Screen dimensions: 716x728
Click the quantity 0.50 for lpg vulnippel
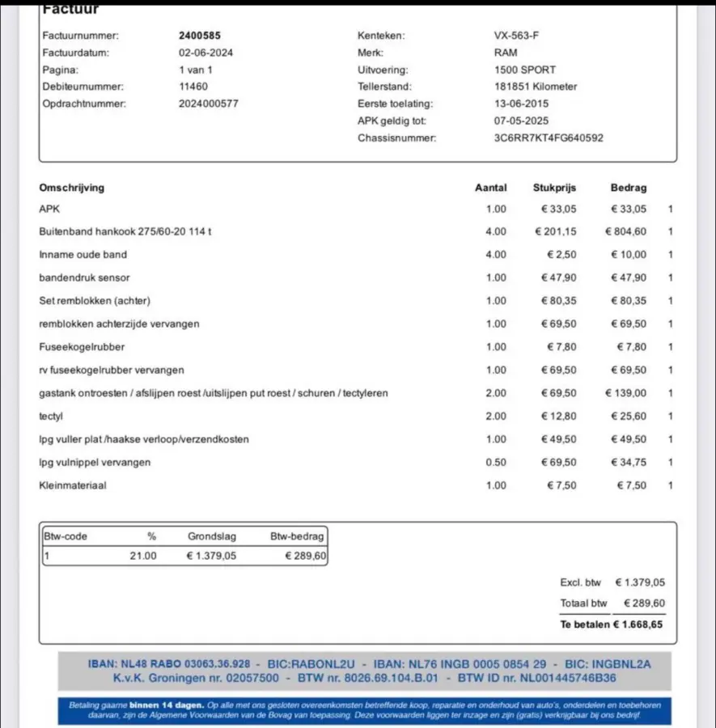click(x=496, y=463)
